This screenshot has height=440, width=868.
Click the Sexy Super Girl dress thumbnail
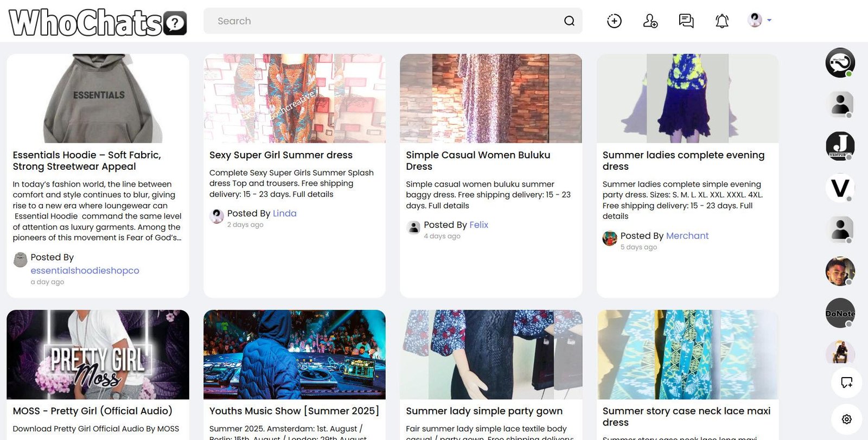pyautogui.click(x=295, y=98)
